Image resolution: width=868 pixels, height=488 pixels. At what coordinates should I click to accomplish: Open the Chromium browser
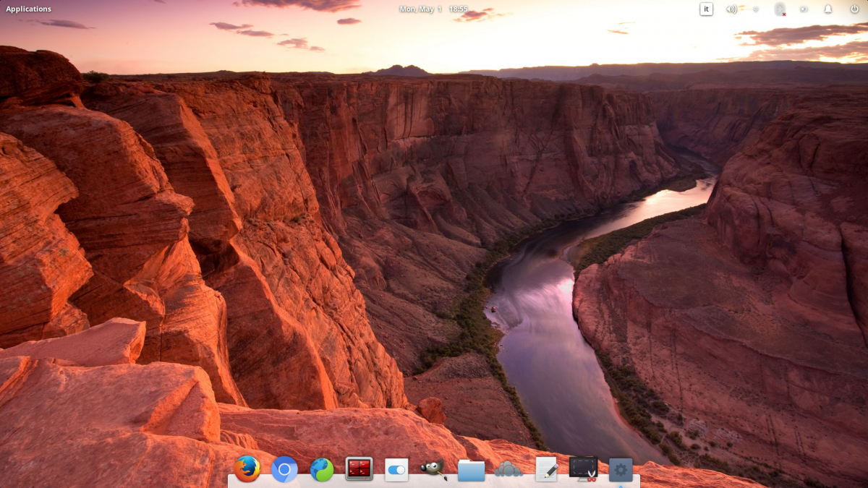pos(284,469)
